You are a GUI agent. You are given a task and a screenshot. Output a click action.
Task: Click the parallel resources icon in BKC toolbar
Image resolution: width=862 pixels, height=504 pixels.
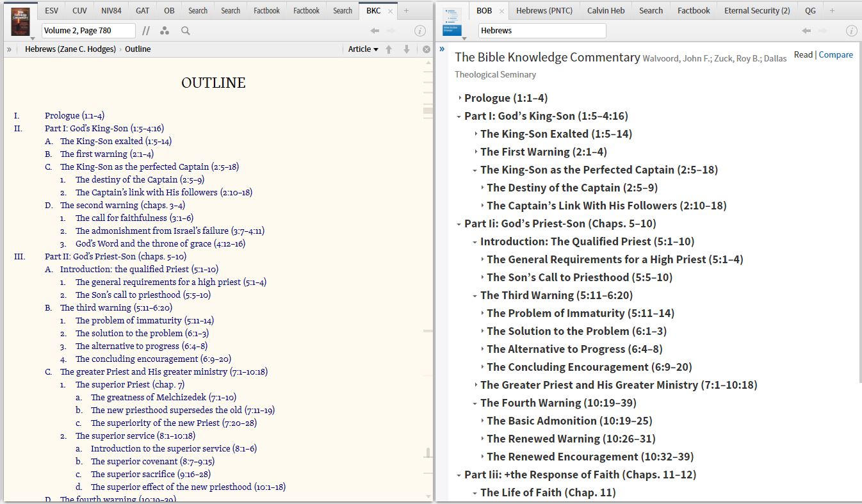point(145,31)
